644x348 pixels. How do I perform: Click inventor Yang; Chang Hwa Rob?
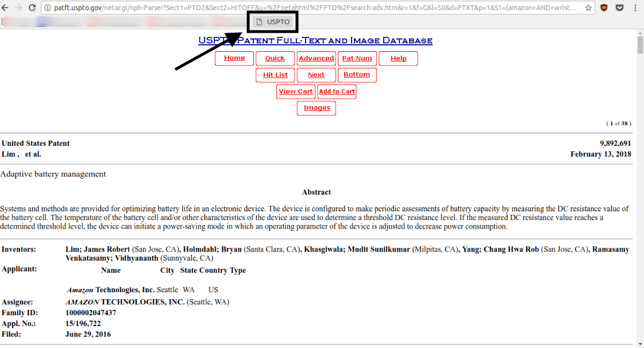tap(500, 249)
